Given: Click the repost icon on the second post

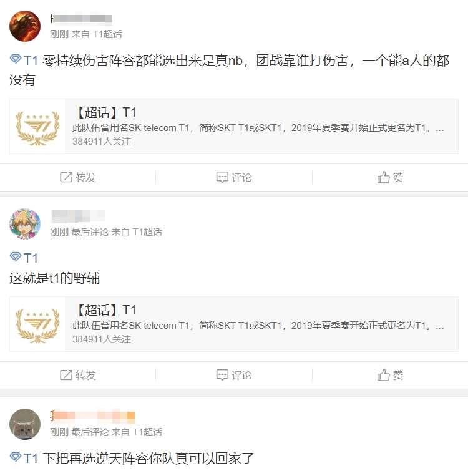Looking at the screenshot, I should [66, 375].
